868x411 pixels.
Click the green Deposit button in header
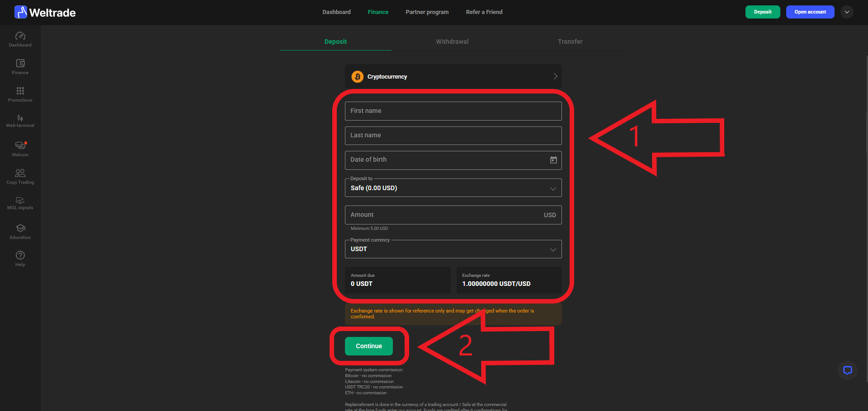763,12
